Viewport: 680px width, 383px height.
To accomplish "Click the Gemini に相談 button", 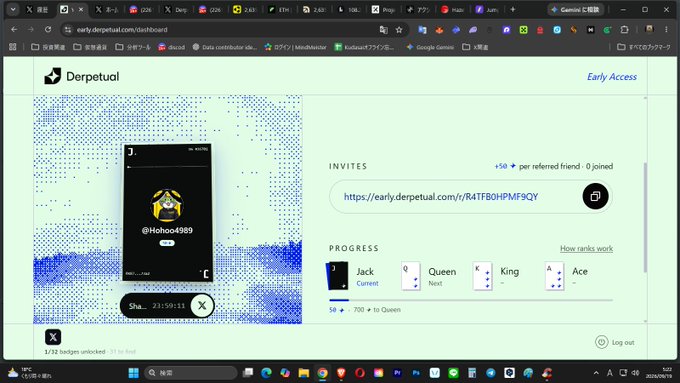I will [575, 9].
